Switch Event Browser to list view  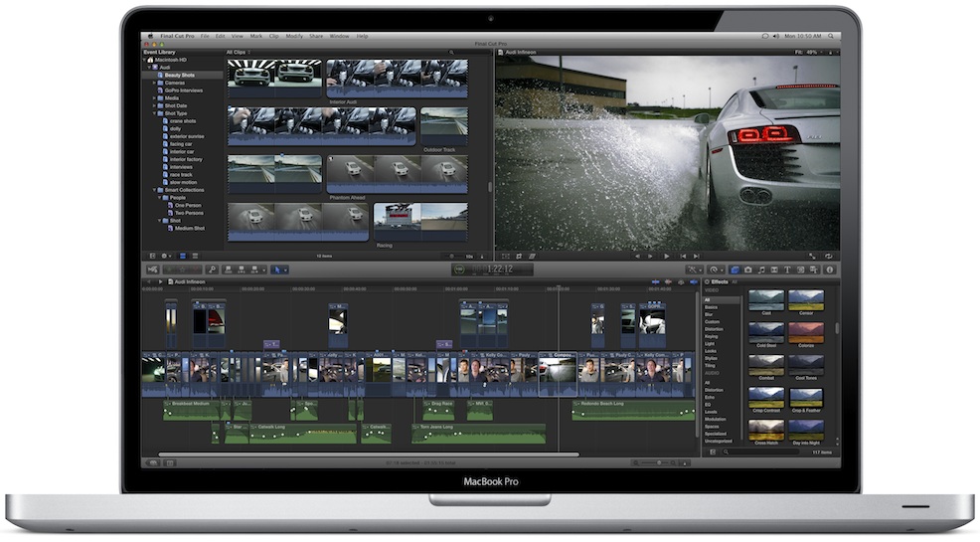tap(195, 256)
